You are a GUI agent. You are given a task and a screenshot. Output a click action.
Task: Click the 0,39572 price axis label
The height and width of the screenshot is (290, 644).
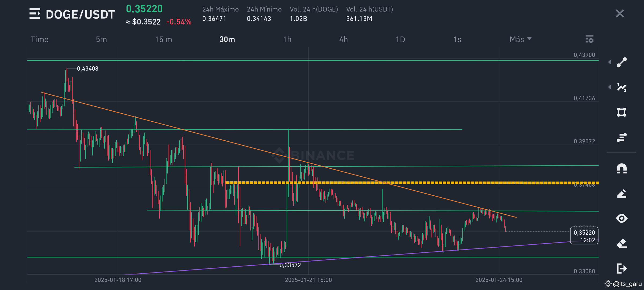tap(584, 142)
